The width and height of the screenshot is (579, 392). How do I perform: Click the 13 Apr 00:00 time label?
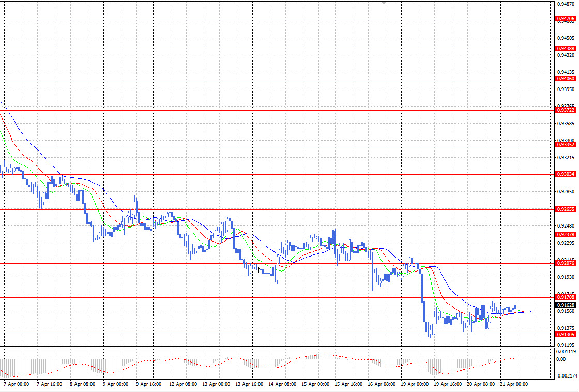pyautogui.click(x=216, y=384)
